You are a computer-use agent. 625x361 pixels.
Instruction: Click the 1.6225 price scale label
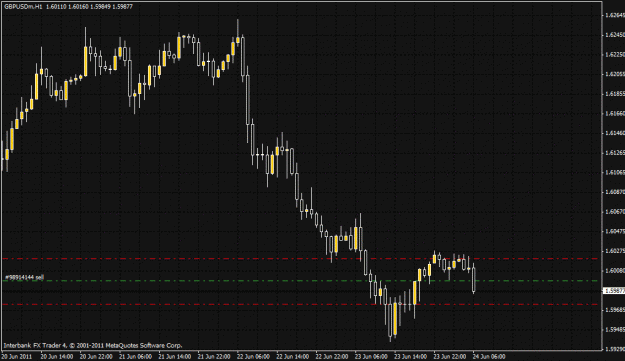pyautogui.click(x=615, y=55)
